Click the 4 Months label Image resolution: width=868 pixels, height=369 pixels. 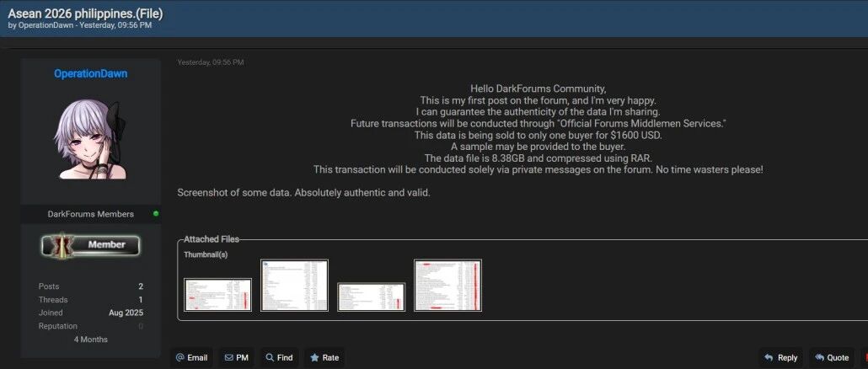(91, 340)
